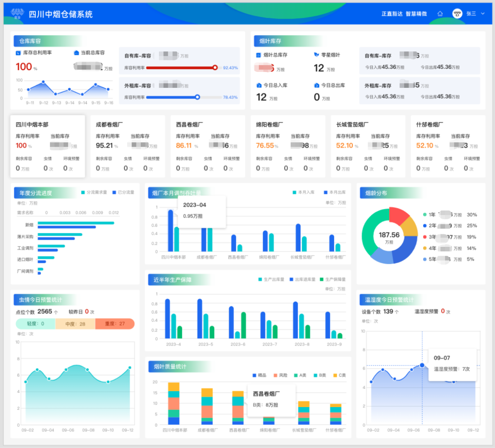Viewport: 495px width, 448px height.
Task: Click the 中度: 28 warning segment
Action: [75, 324]
